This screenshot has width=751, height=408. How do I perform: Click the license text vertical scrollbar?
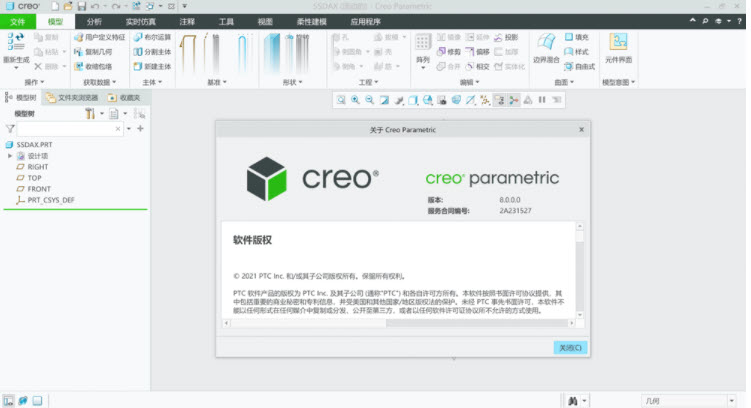tap(579, 270)
